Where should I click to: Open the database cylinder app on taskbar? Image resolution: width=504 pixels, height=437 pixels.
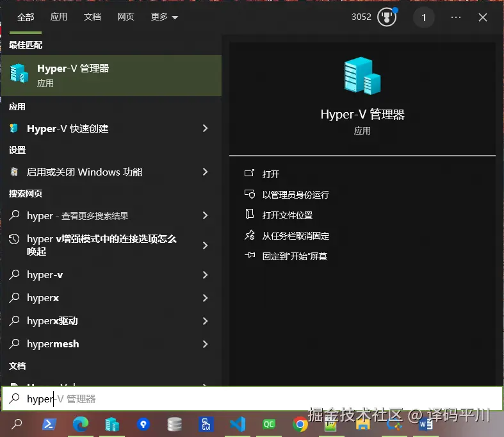pos(175,424)
